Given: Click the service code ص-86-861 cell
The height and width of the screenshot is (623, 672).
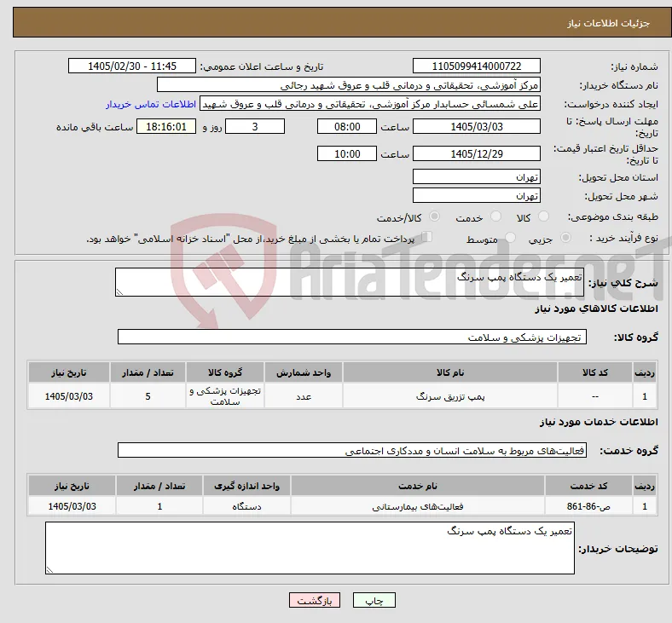Looking at the screenshot, I should pyautogui.click(x=589, y=506).
